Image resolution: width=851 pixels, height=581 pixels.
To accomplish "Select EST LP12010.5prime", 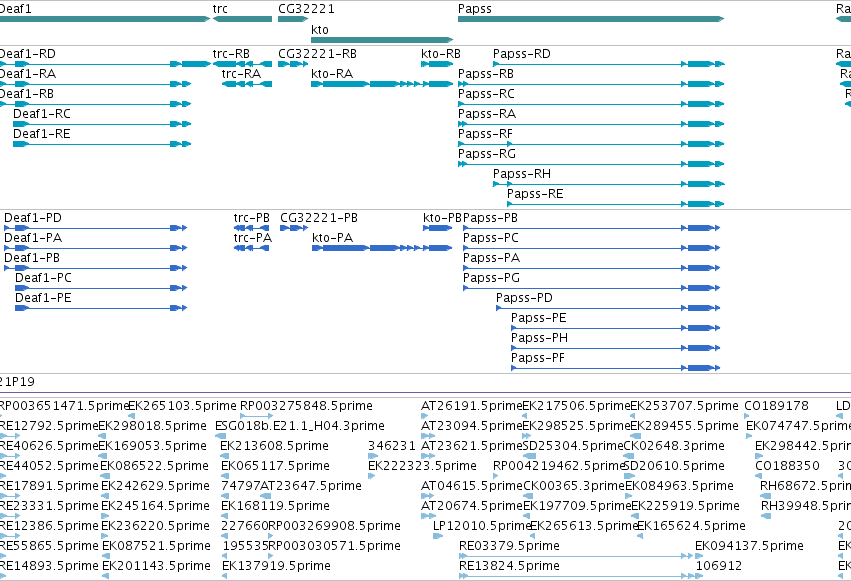I will pos(481,526).
